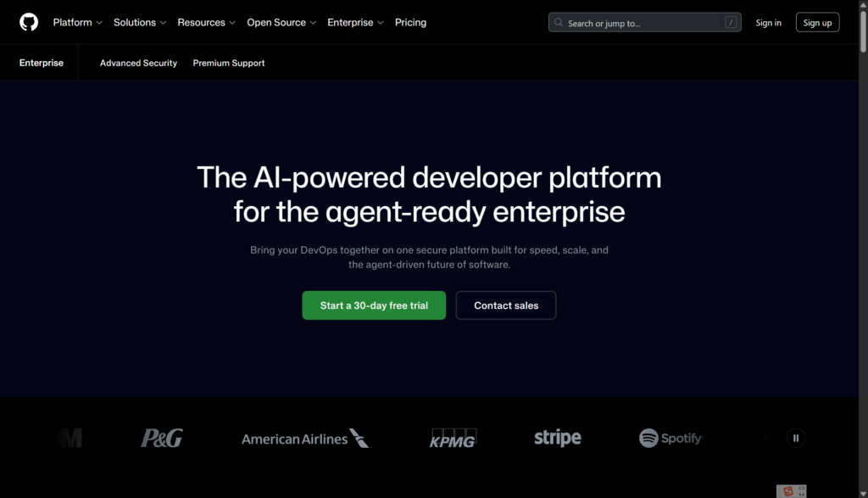This screenshot has width=868, height=498.
Task: Click the GitHub Octocat logo
Action: 29,22
